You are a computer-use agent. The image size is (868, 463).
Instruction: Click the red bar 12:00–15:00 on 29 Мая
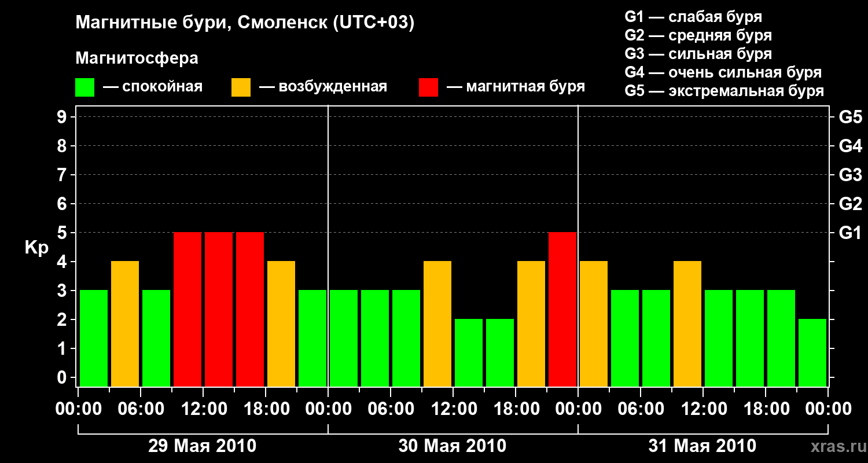(219, 309)
